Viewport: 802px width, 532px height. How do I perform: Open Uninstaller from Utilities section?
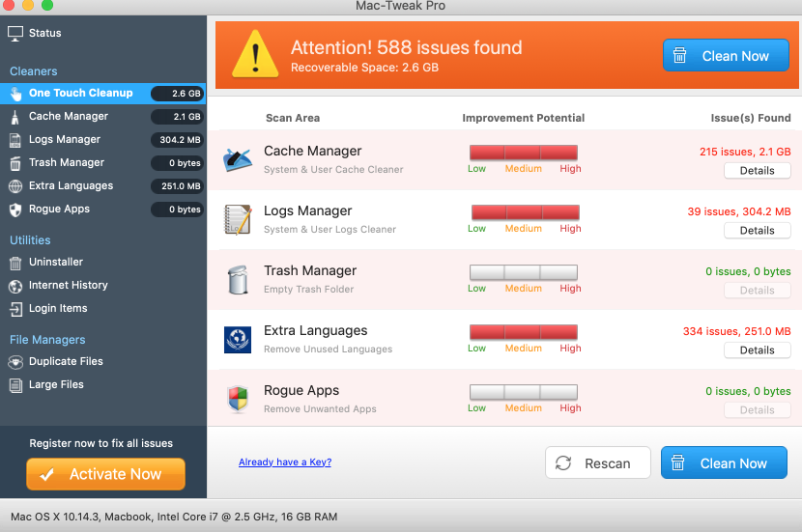[x=56, y=263]
